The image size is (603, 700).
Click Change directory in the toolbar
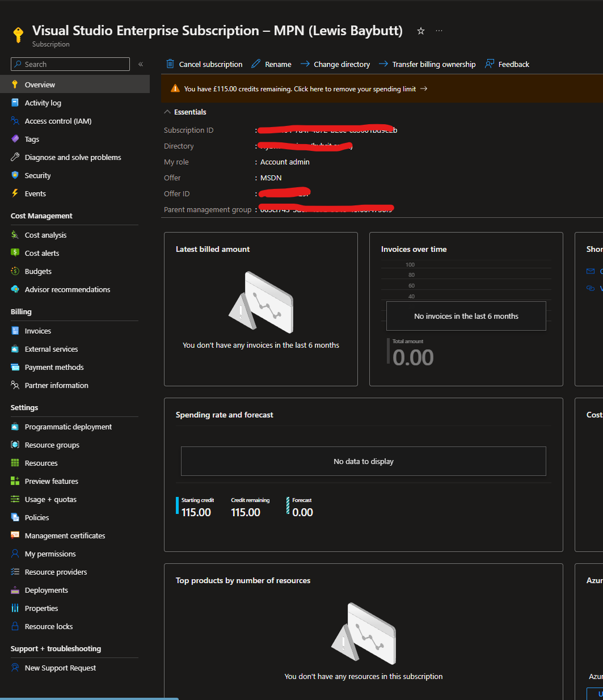coord(341,64)
